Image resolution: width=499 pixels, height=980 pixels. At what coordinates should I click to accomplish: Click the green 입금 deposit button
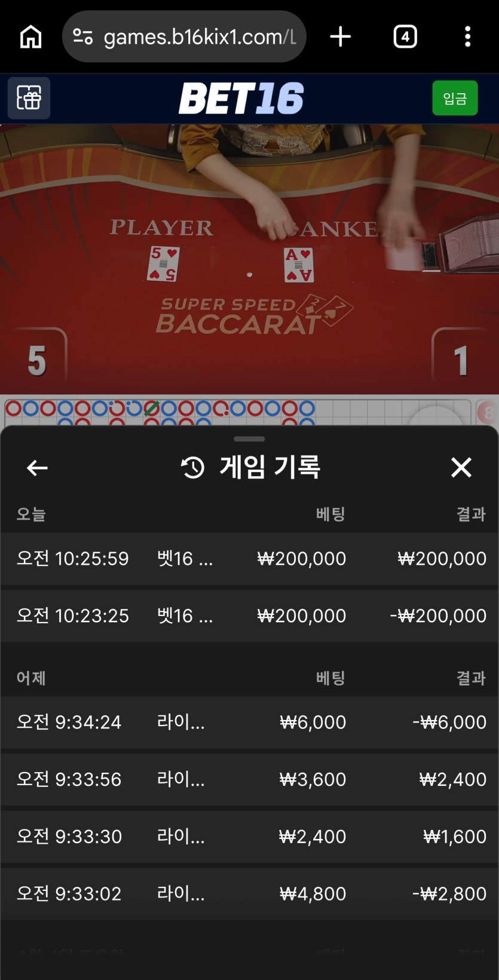455,98
